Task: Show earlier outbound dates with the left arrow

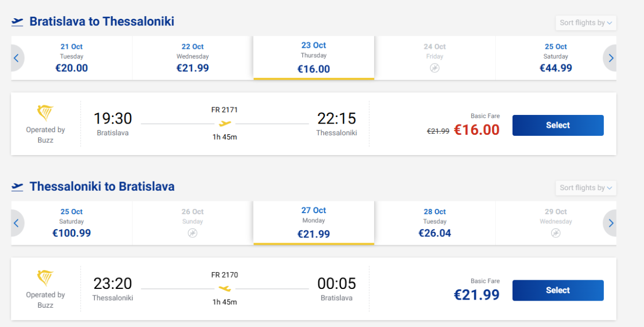Action: pyautogui.click(x=16, y=58)
